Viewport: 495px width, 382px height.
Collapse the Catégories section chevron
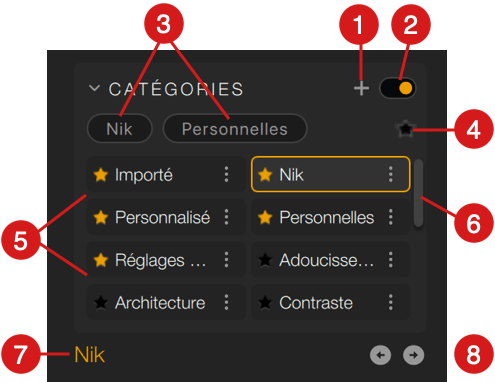coord(94,88)
